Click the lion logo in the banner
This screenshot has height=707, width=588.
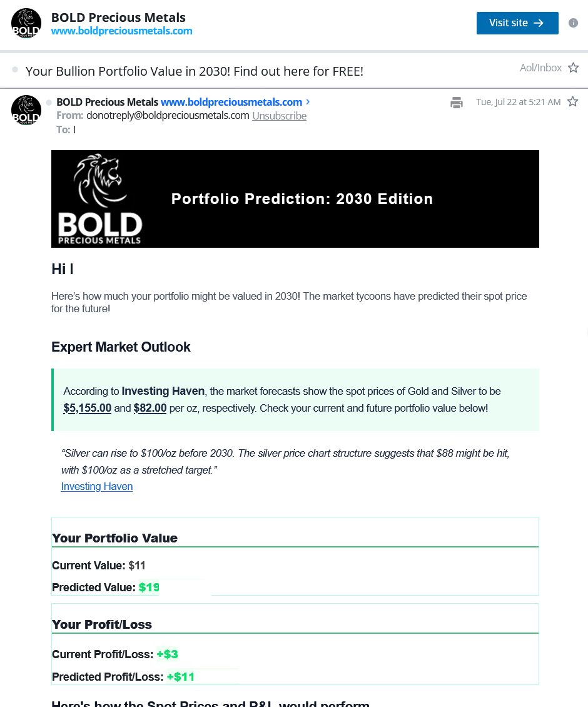(99, 180)
